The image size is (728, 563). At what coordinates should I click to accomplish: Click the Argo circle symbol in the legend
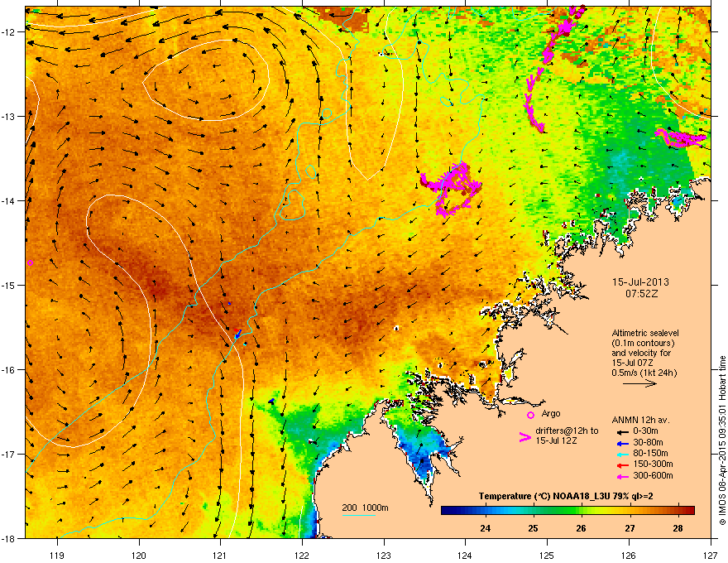[x=530, y=415]
